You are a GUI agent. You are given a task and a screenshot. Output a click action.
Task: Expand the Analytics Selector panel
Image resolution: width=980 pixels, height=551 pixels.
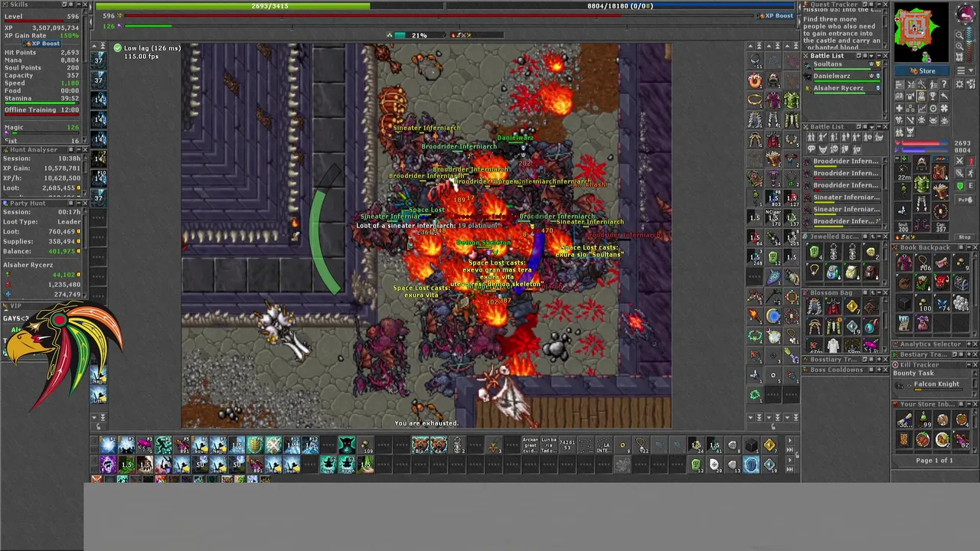click(x=969, y=344)
